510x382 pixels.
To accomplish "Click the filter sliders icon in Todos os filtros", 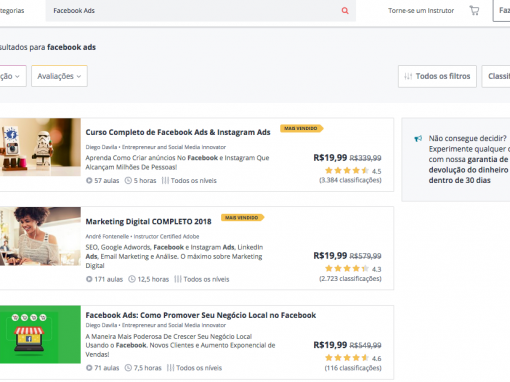I will (408, 76).
